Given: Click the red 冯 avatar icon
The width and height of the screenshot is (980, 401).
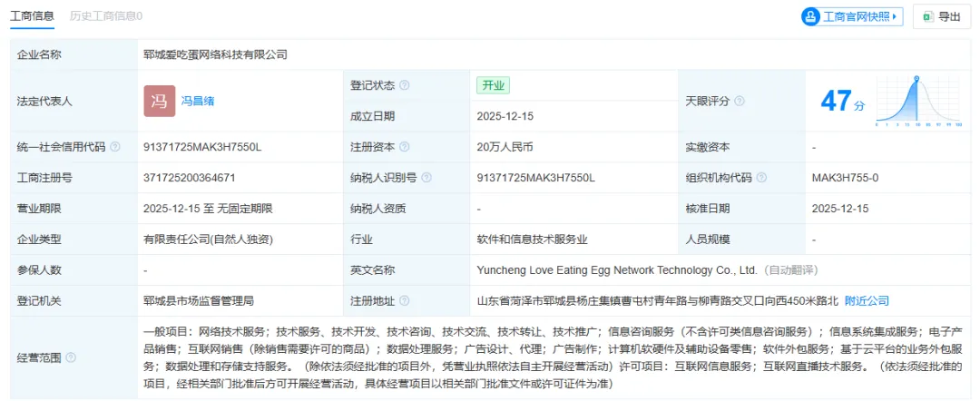Looking at the screenshot, I should [x=159, y=101].
